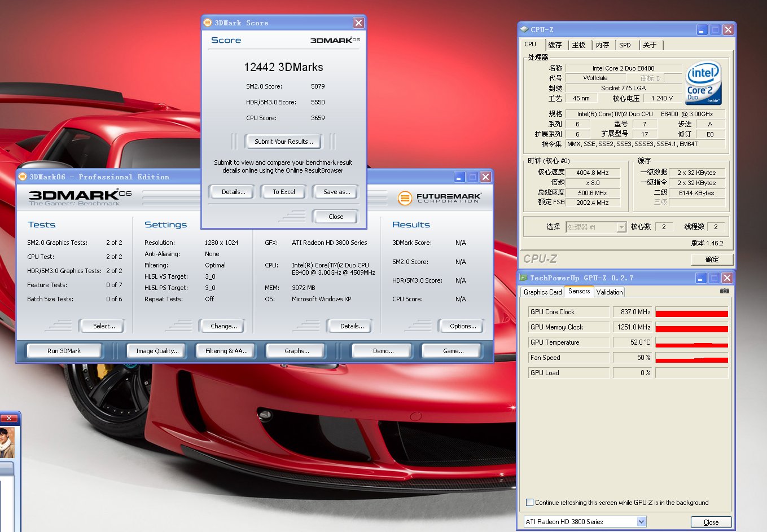Screen dimensions: 767x532
Task: Click the empty GPU Load graph
Action: coord(691,373)
